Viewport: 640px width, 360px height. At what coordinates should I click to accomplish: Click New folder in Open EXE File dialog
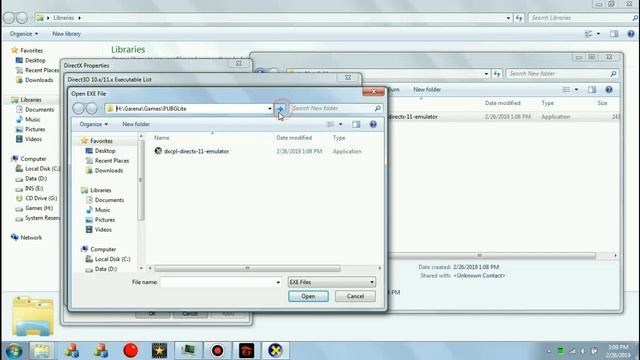(136, 124)
